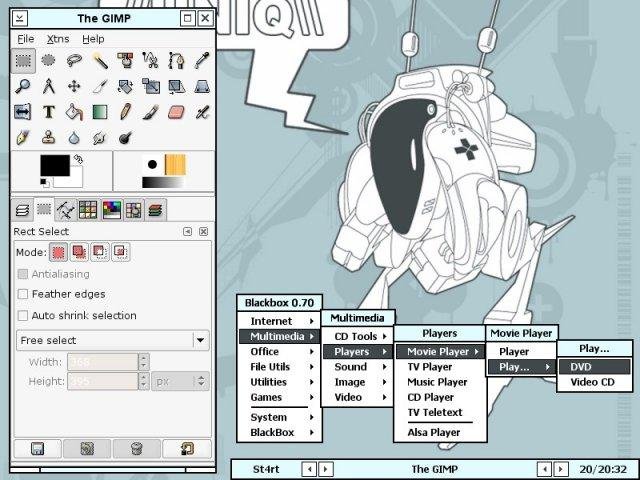640x480 pixels.
Task: Select the Ink pen tool
Action: point(23,138)
